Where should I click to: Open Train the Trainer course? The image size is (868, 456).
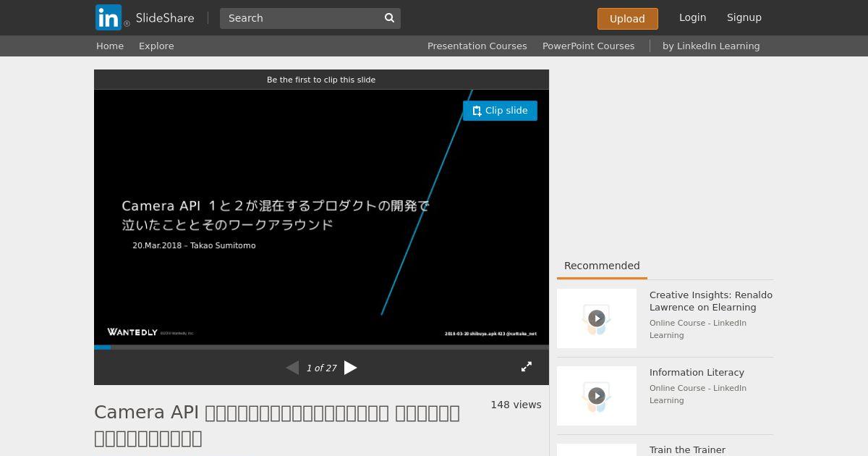tap(687, 449)
